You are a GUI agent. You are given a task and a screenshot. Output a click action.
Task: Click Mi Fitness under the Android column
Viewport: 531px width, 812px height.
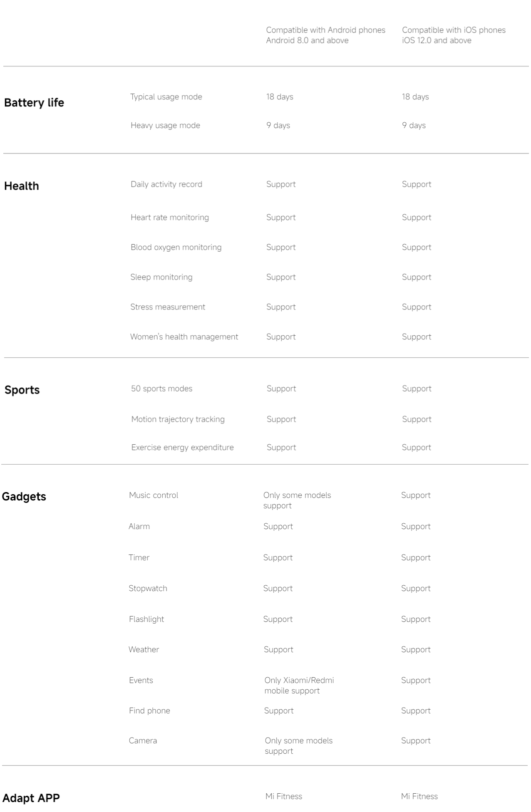(284, 797)
